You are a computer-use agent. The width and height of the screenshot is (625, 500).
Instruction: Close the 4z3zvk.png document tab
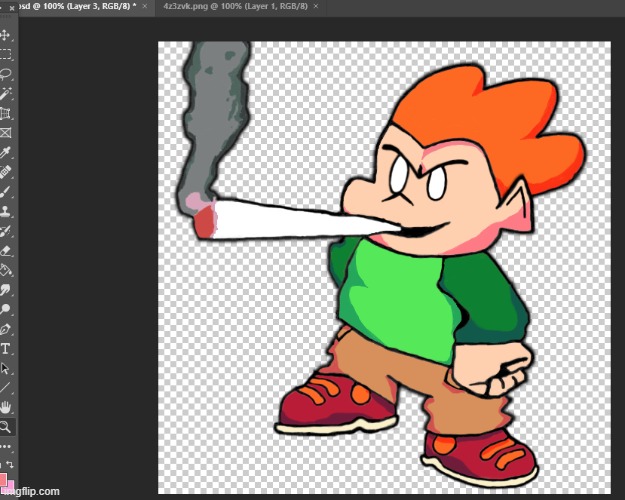[x=316, y=6]
